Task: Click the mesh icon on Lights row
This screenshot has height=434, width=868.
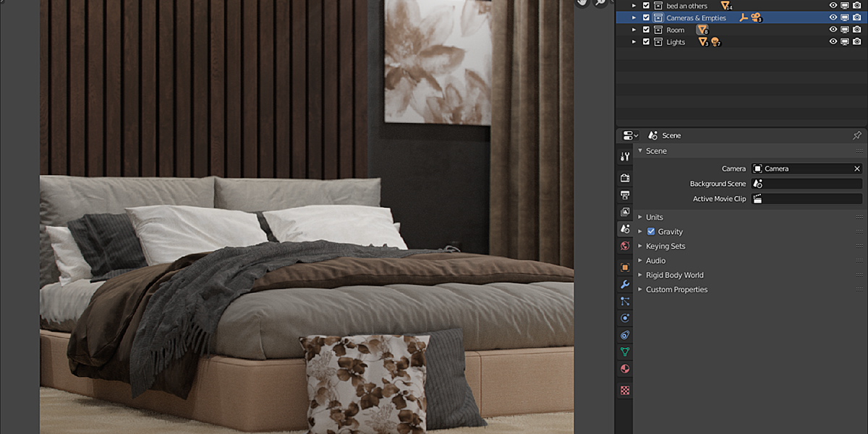Action: click(702, 42)
